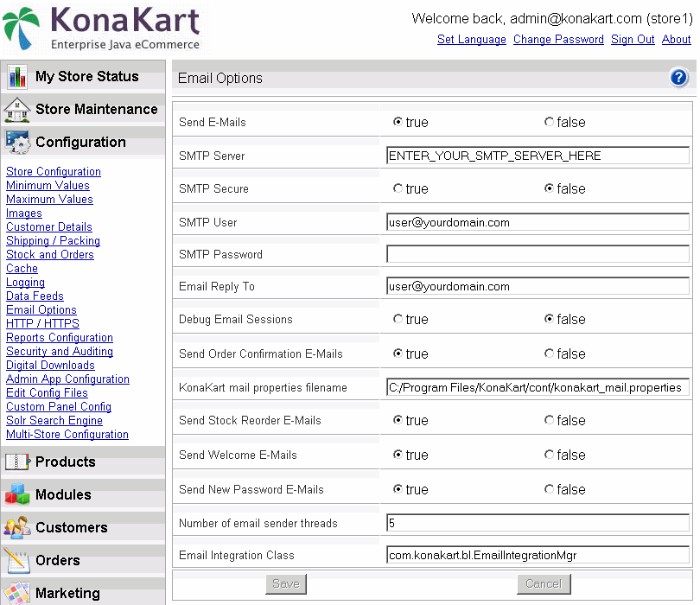Image resolution: width=700 pixels, height=605 pixels.
Task: Open the Cache link
Action: [22, 268]
